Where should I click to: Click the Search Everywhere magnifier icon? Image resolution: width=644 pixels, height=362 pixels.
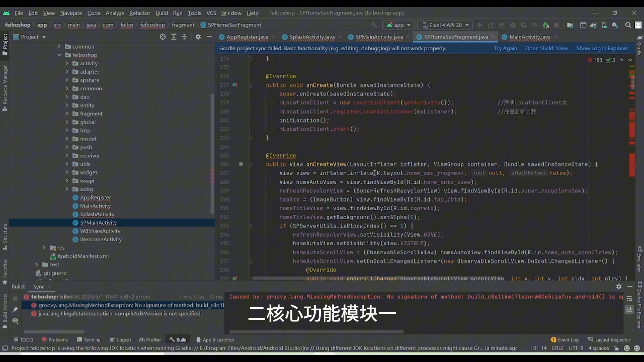628,25
